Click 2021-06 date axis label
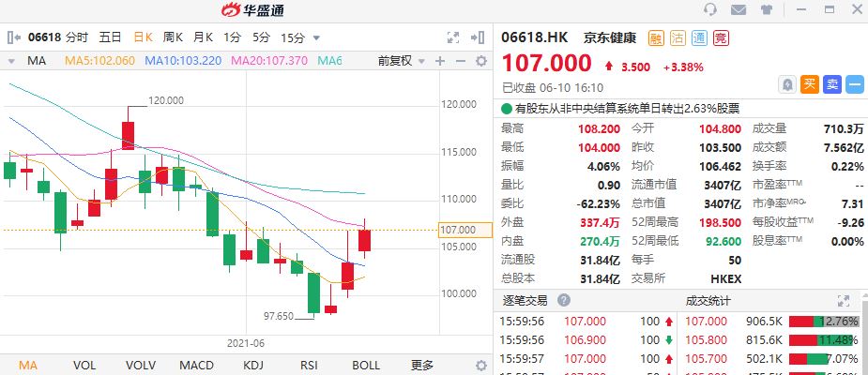Image resolution: width=868 pixels, height=375 pixels. click(x=246, y=343)
